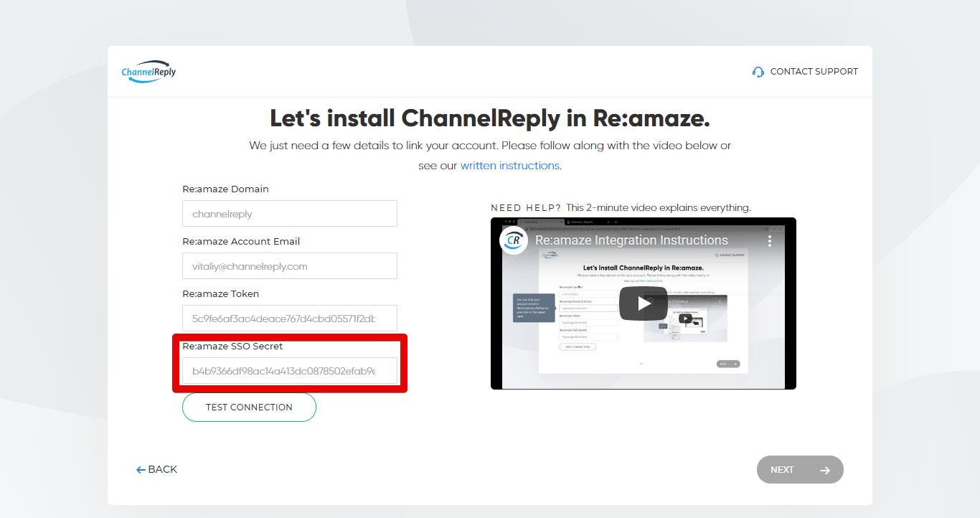Open the video's three-dot options menu
The height and width of the screenshot is (518, 980).
769,240
